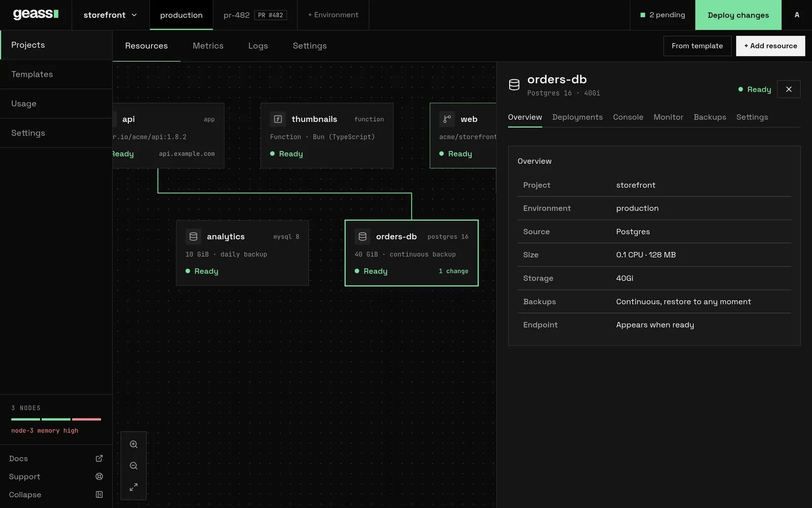Click the geass logo
Viewport: 812px width, 508px height.
click(36, 14)
